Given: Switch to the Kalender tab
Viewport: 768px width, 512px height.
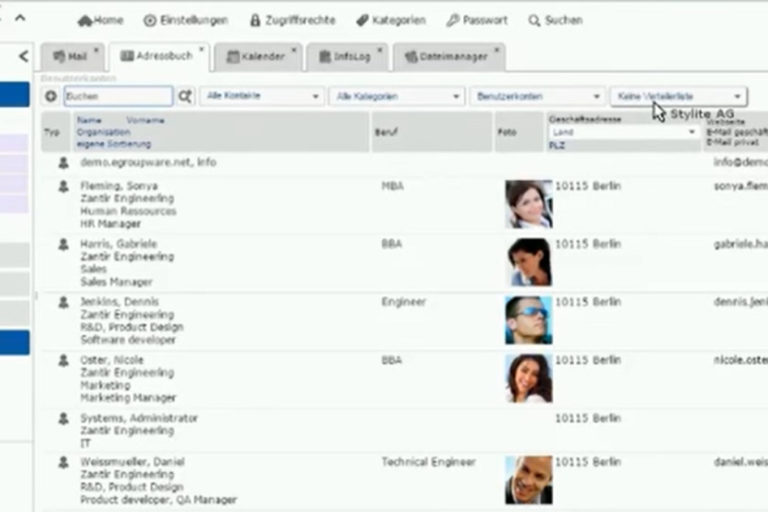Looking at the screenshot, I should [x=255, y=57].
